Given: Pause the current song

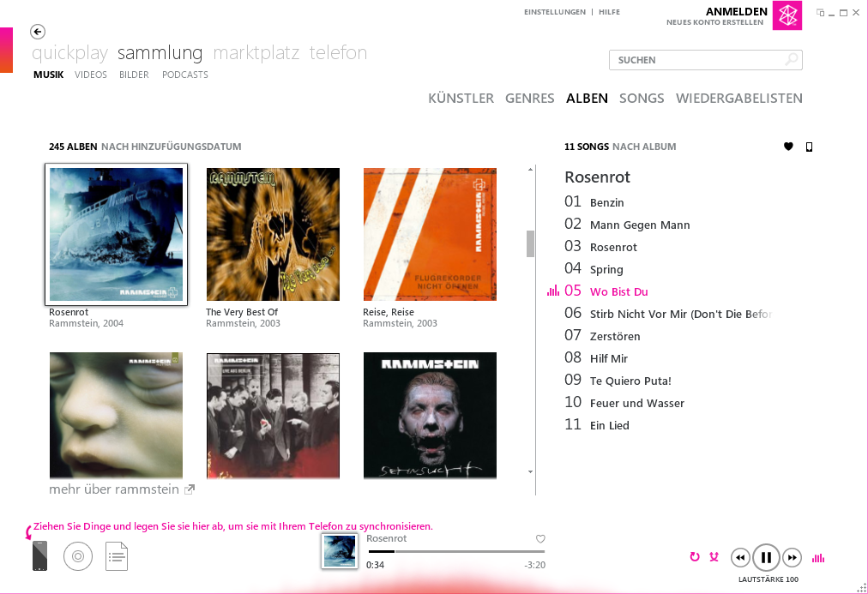Looking at the screenshot, I should pos(766,557).
